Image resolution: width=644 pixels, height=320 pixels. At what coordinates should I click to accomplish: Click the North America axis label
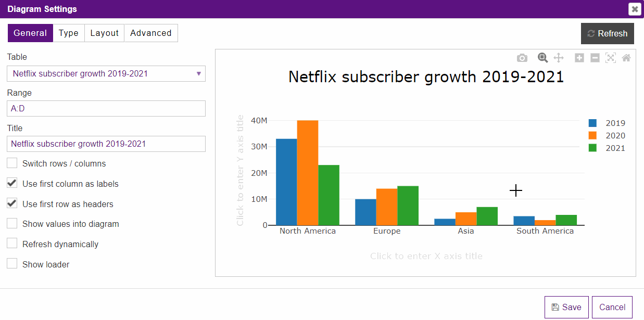pos(308,231)
